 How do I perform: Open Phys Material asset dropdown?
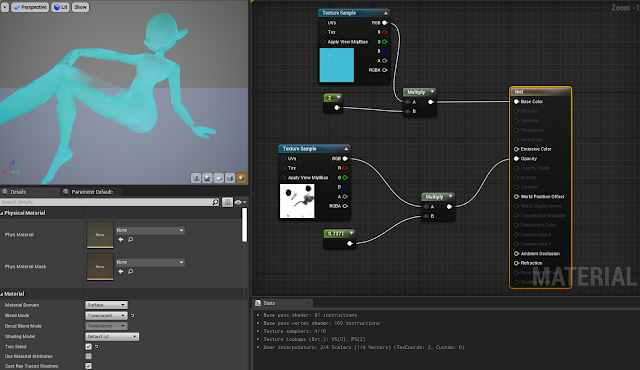(x=150, y=230)
